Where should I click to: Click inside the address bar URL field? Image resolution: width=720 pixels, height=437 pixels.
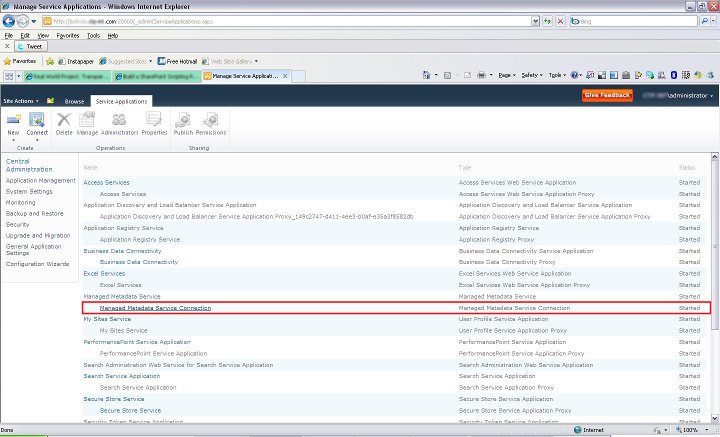(x=289, y=21)
